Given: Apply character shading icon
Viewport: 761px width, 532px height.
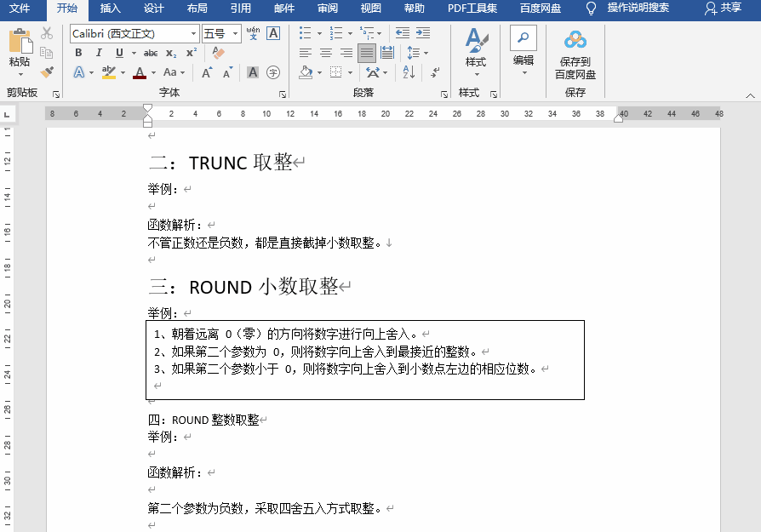Looking at the screenshot, I should pos(253,72).
